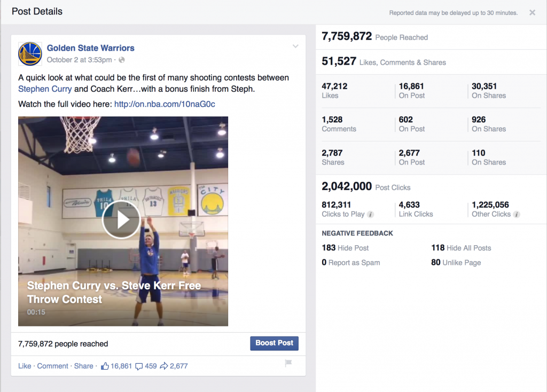Click the Clicks to Play info icon
The image size is (547, 392).
point(371,215)
